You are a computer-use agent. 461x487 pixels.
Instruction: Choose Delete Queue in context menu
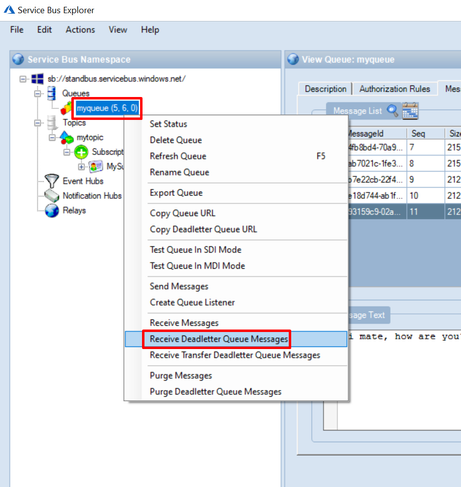[x=236, y=140]
